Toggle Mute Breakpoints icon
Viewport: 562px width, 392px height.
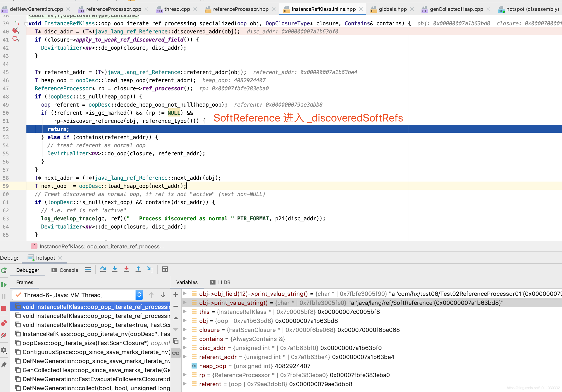point(4,335)
